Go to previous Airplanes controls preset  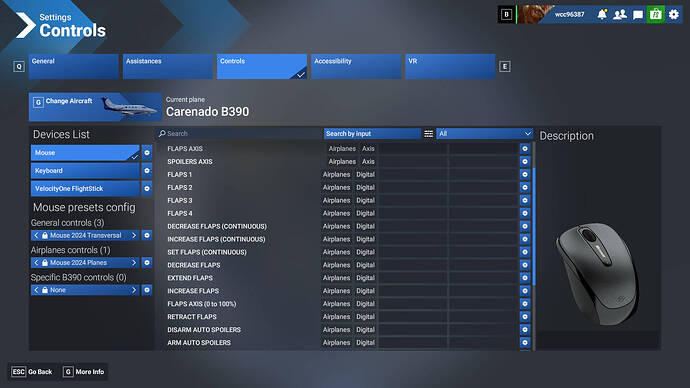coord(37,263)
